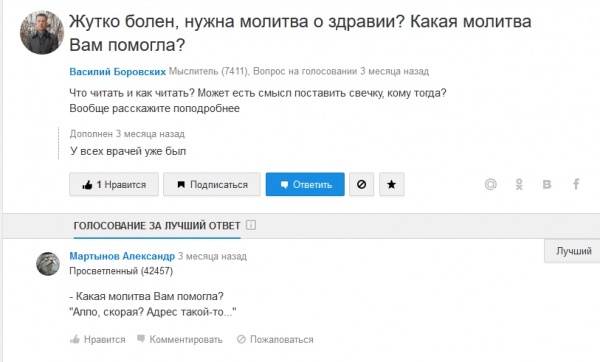Open Василий Боровских profile link

117,72
